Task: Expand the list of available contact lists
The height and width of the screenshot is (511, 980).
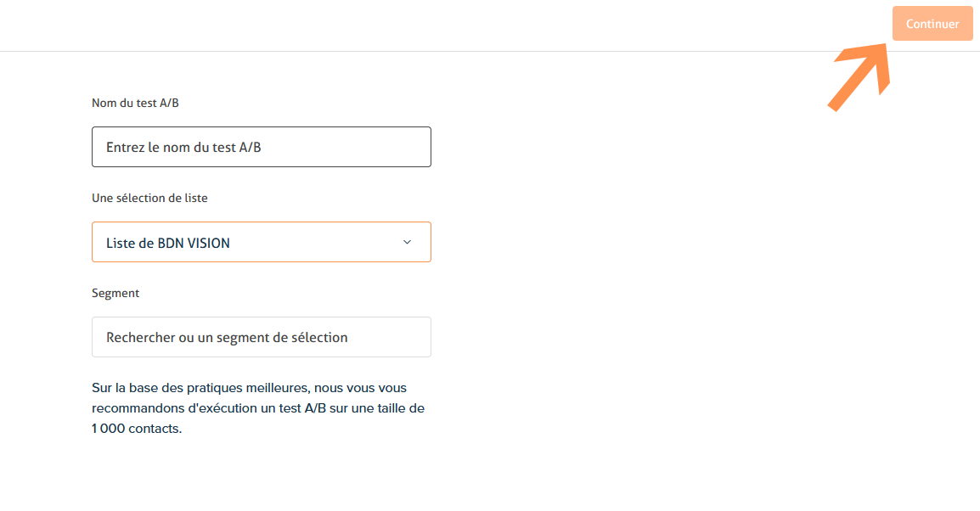Action: tap(261, 242)
